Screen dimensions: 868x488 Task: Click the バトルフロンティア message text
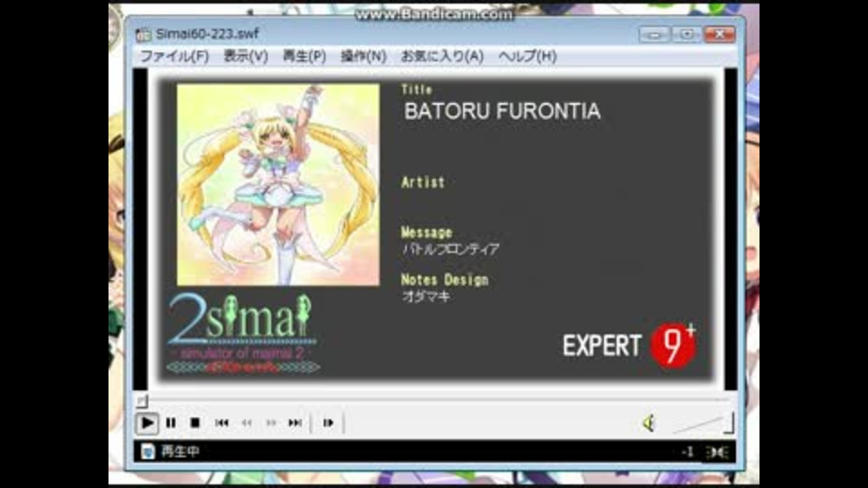(450, 249)
